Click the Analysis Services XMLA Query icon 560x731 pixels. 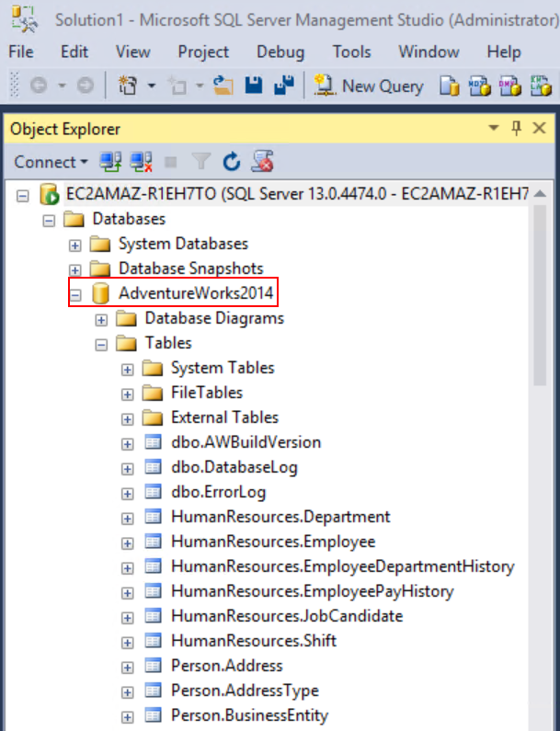click(x=541, y=86)
